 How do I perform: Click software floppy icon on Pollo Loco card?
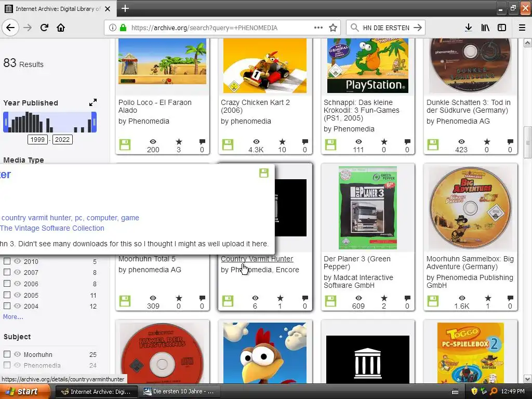(x=125, y=144)
